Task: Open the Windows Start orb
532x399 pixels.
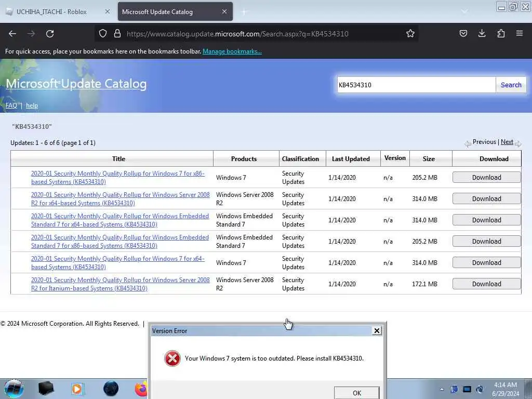Action: (14, 389)
